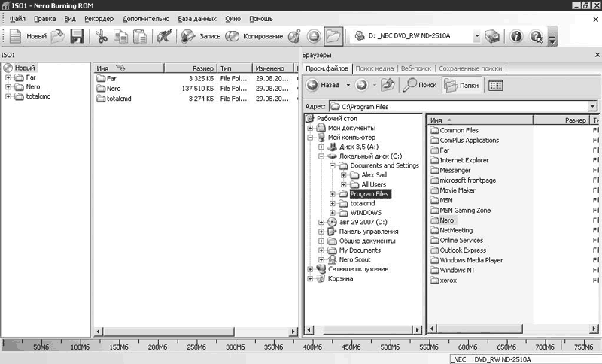Select Nero folder in Program Files list
The width and height of the screenshot is (602, 364).
(x=446, y=220)
